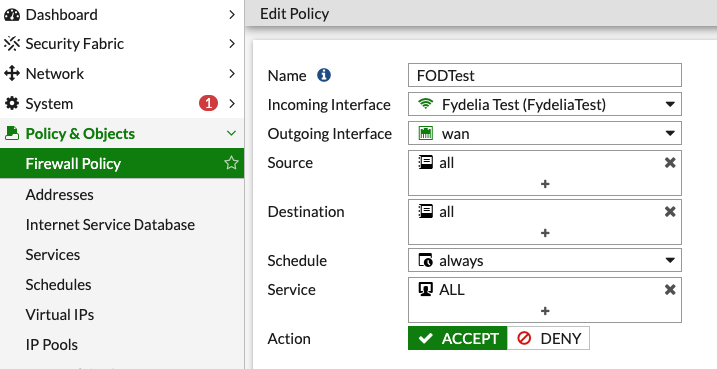
Task: Click the red System notification badge
Action: point(208,104)
